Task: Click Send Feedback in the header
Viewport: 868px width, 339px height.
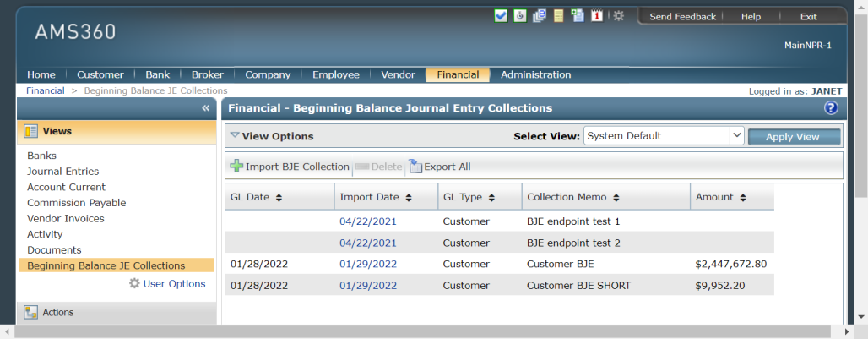Action: click(x=682, y=17)
